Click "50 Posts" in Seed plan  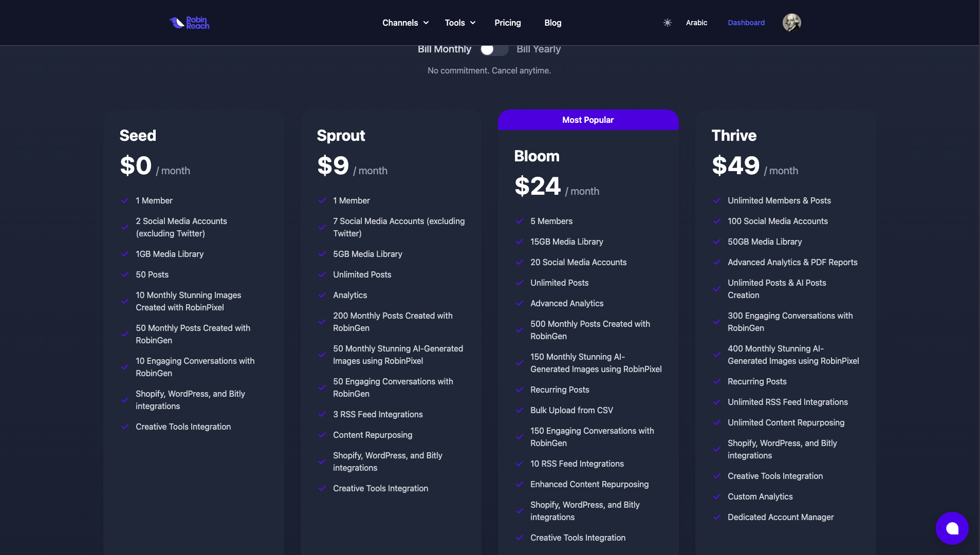[152, 274]
